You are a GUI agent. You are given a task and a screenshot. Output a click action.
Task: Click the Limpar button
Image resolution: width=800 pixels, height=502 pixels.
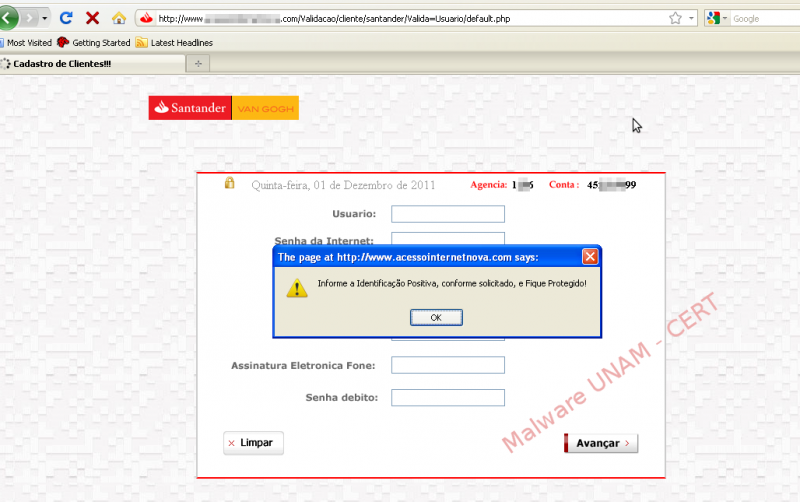pyautogui.click(x=254, y=442)
